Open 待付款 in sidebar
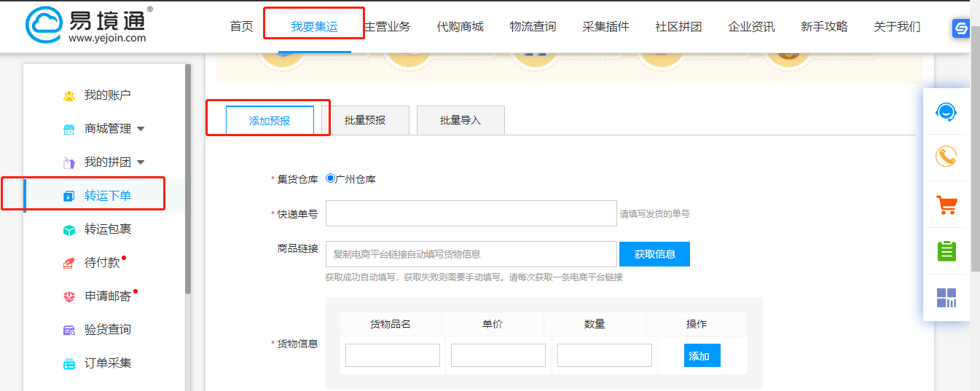The width and height of the screenshot is (980, 391). (x=102, y=263)
